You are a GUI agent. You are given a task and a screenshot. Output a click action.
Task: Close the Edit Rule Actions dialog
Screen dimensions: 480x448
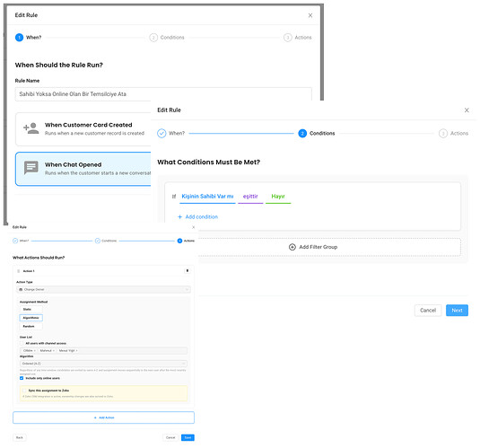pos(193,227)
